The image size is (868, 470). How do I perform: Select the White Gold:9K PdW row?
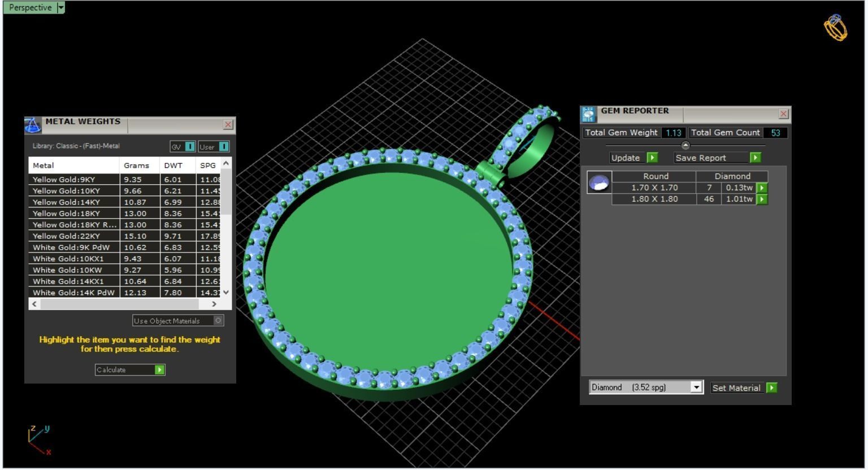[x=125, y=247]
